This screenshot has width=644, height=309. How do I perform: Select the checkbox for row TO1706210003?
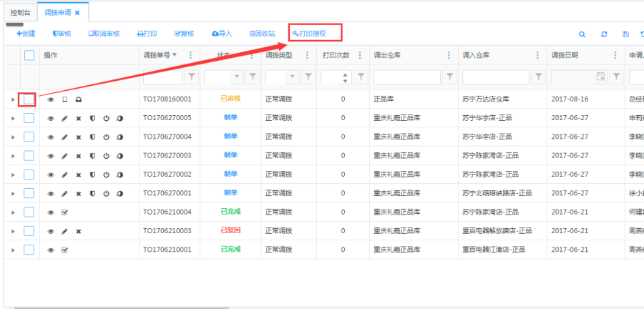[29, 231]
